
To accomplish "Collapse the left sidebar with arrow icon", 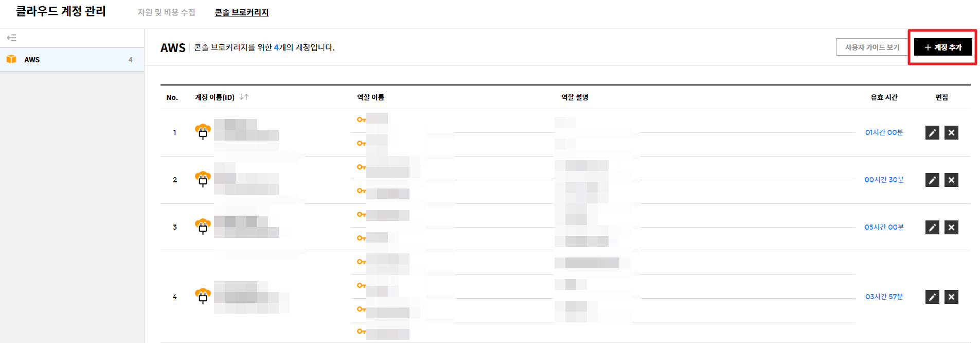I will tap(11, 38).
